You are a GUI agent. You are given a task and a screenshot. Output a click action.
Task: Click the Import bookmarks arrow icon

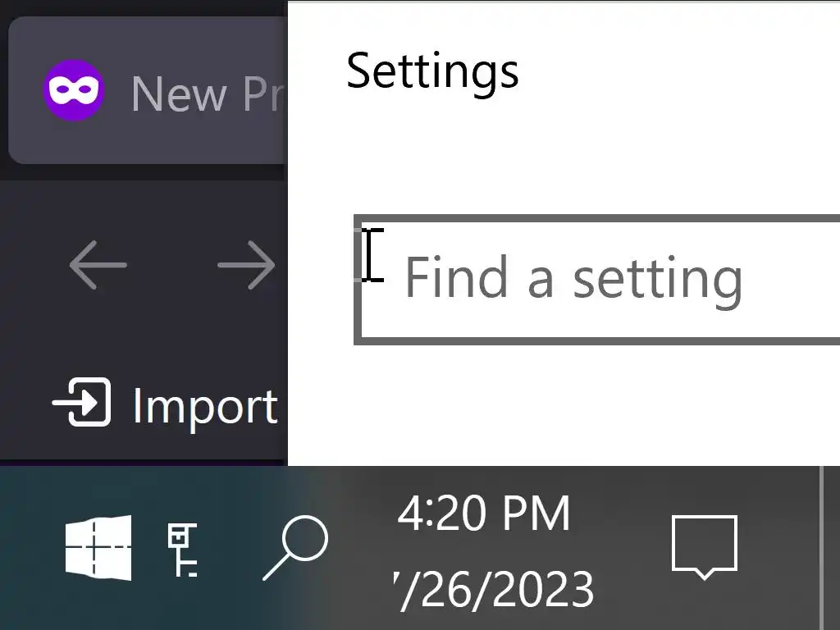pyautogui.click(x=82, y=403)
